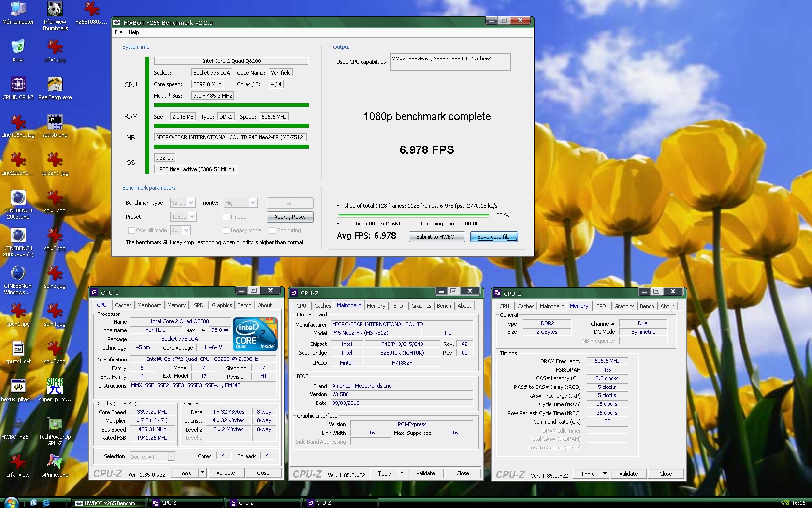Launch RealTemp.exe desktop icon
Viewport: 812px width, 508px height.
pyautogui.click(x=55, y=89)
